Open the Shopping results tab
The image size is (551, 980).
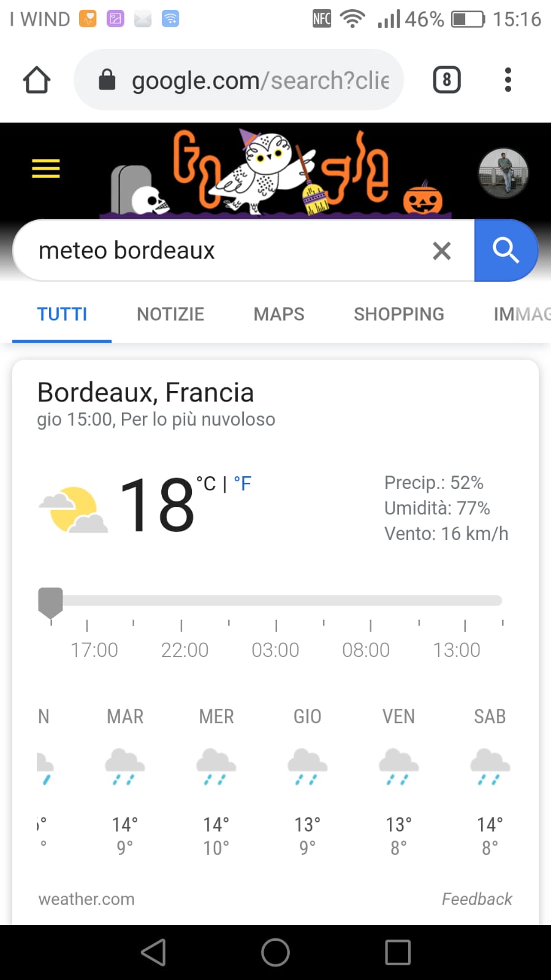pyautogui.click(x=398, y=314)
